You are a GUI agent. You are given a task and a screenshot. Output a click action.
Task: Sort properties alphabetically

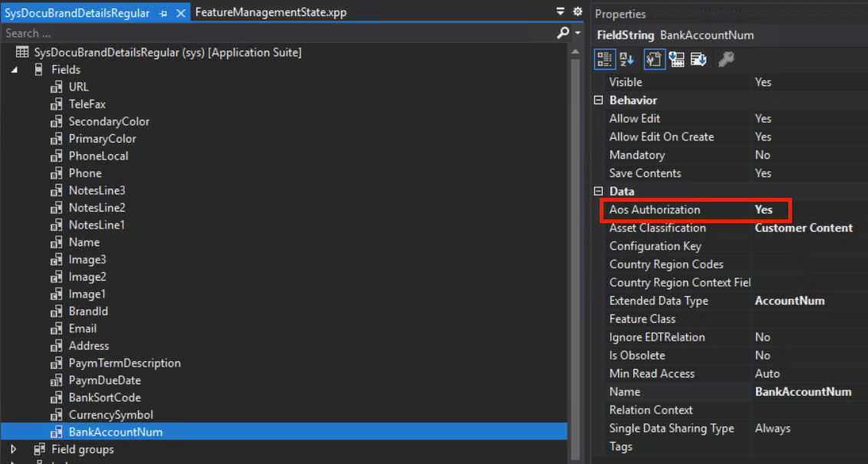click(626, 59)
